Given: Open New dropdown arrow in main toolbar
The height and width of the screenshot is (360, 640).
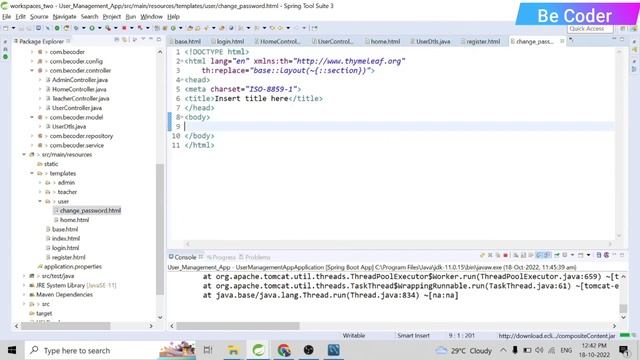Looking at the screenshot, I should [x=13, y=28].
